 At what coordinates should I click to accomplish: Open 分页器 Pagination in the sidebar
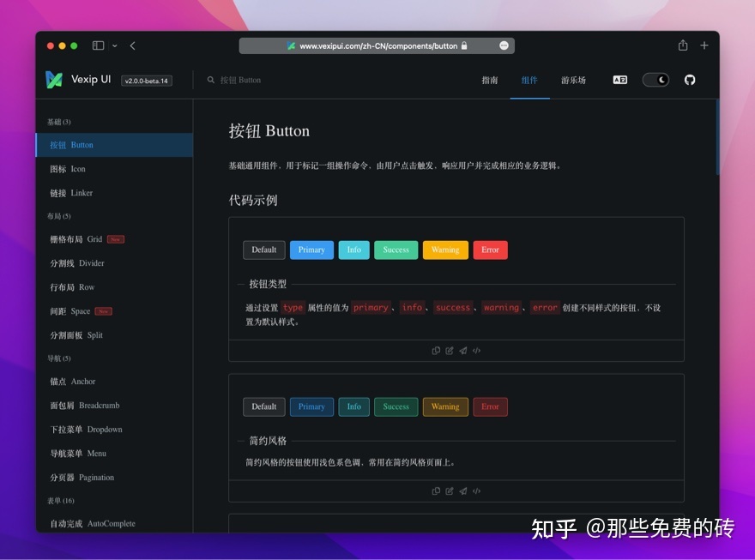(115, 478)
